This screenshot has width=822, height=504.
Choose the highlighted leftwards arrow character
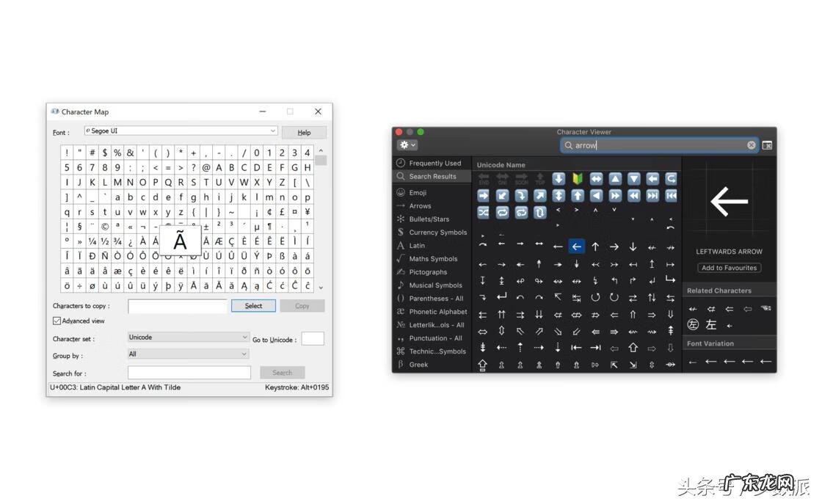(576, 246)
